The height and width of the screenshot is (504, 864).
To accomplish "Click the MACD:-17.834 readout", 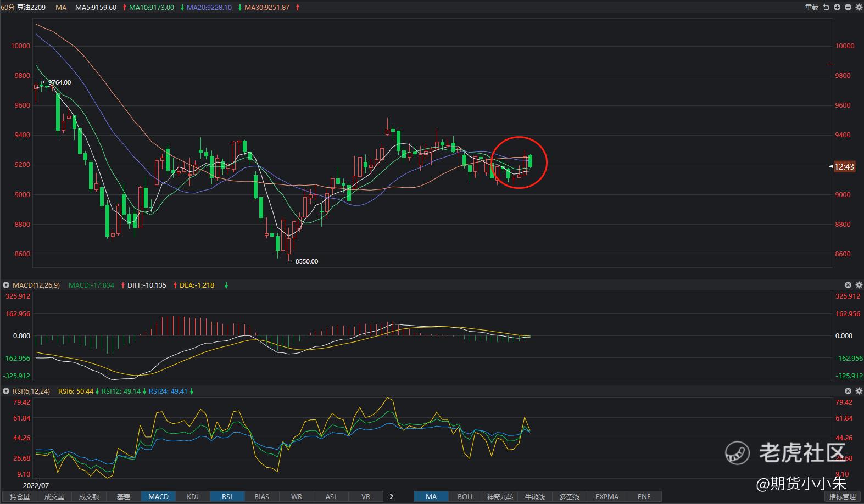I will click(x=91, y=285).
